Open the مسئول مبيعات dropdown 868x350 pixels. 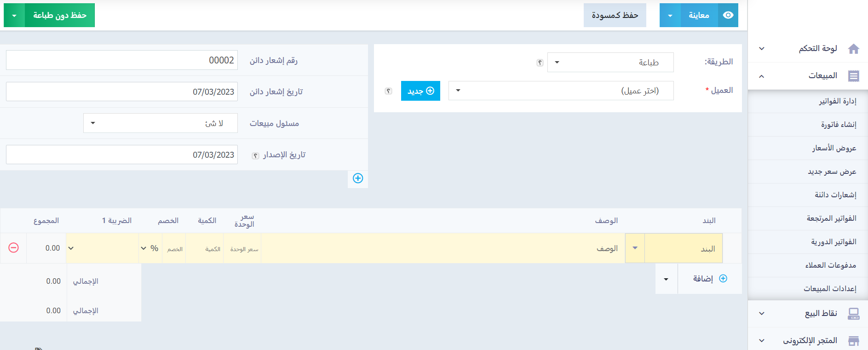pos(160,123)
